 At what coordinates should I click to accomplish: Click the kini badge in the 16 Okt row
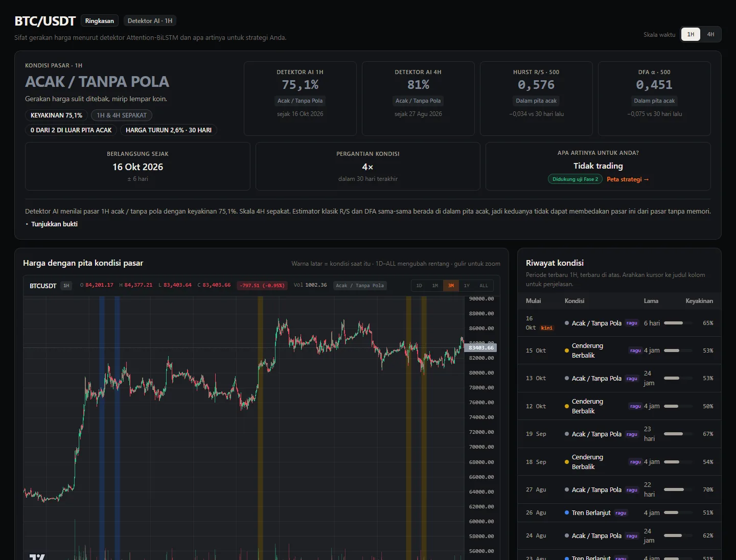(x=547, y=328)
